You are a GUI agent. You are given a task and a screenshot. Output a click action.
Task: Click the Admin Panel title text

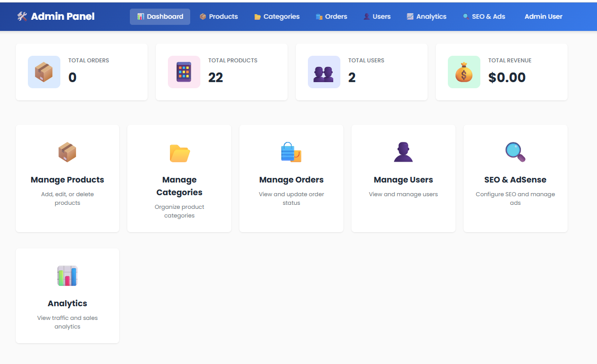63,16
